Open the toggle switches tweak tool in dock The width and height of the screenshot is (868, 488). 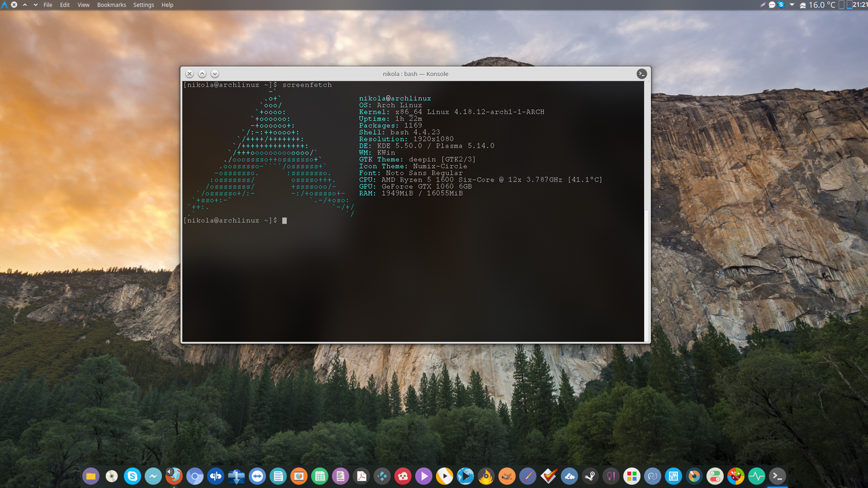point(715,476)
